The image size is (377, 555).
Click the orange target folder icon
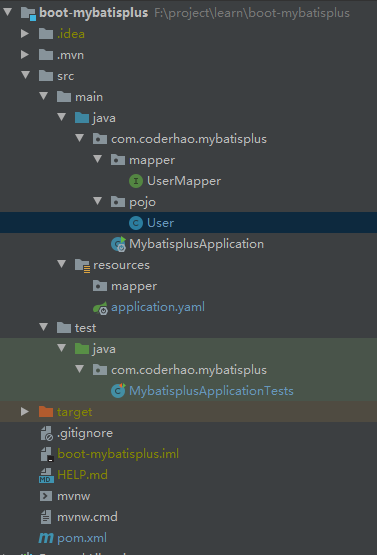coord(46,412)
